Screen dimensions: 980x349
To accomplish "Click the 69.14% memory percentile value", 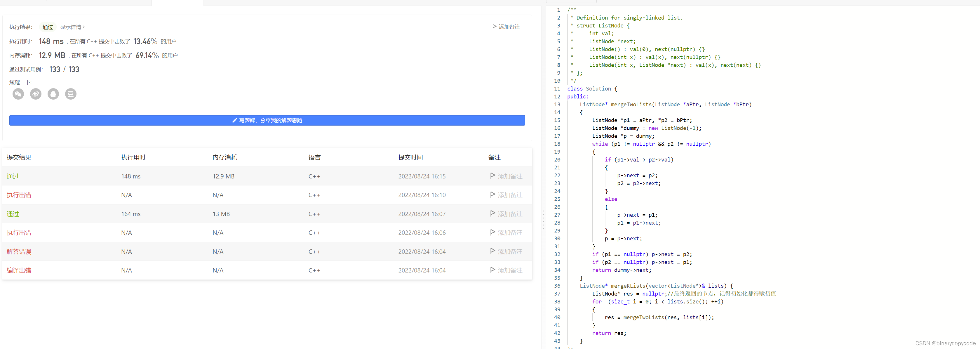I will pyautogui.click(x=147, y=55).
